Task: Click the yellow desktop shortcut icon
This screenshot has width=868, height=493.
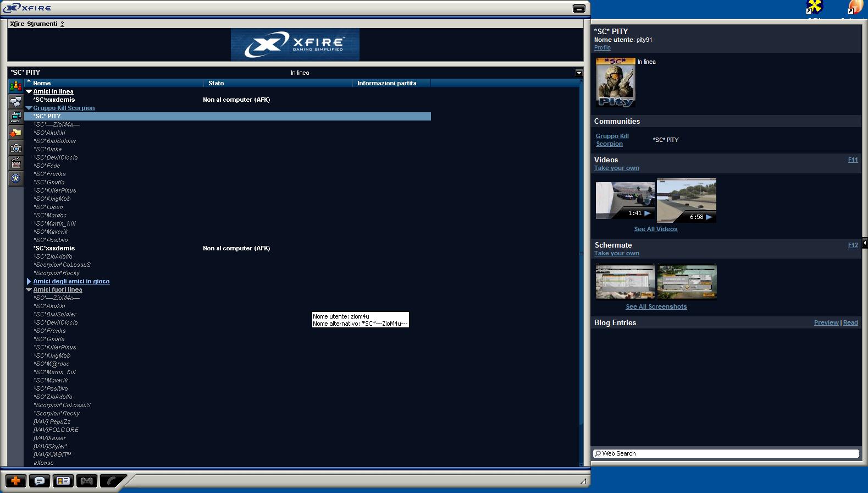Action: coord(814,7)
